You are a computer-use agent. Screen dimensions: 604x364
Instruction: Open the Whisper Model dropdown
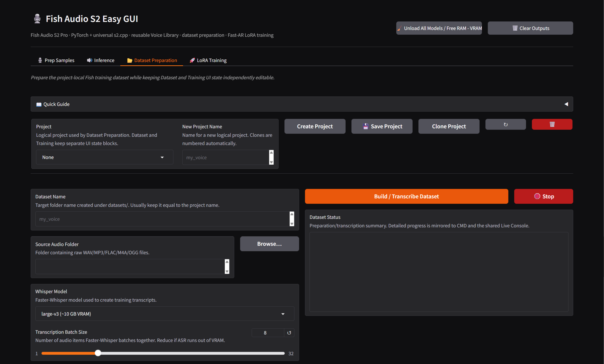(165, 314)
